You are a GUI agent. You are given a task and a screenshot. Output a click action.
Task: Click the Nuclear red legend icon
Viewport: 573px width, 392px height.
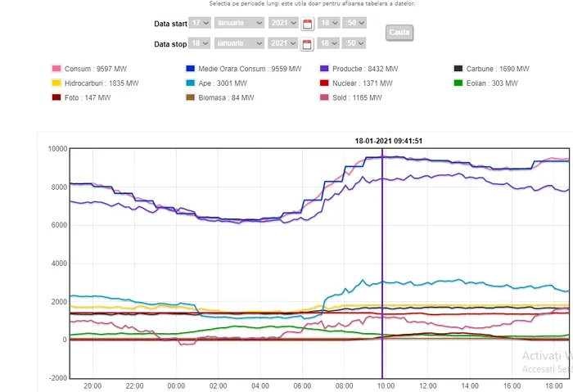click(x=326, y=83)
